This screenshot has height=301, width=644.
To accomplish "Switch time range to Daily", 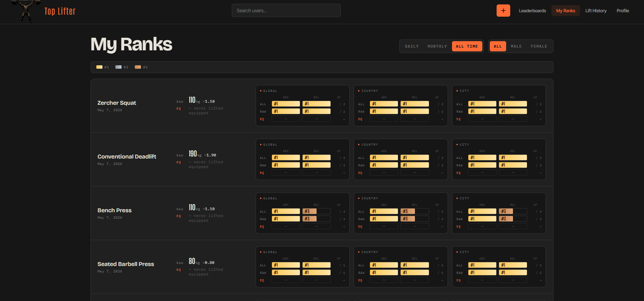I will pos(412,46).
